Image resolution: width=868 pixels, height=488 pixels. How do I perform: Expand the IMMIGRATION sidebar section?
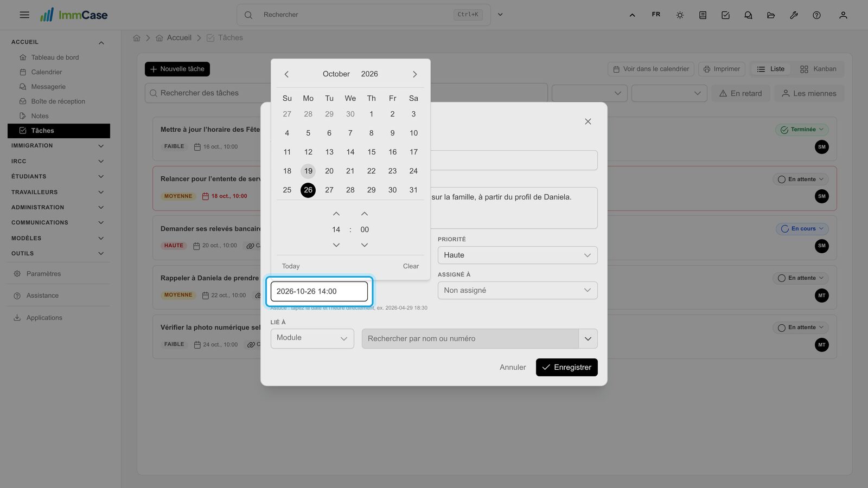(58, 146)
